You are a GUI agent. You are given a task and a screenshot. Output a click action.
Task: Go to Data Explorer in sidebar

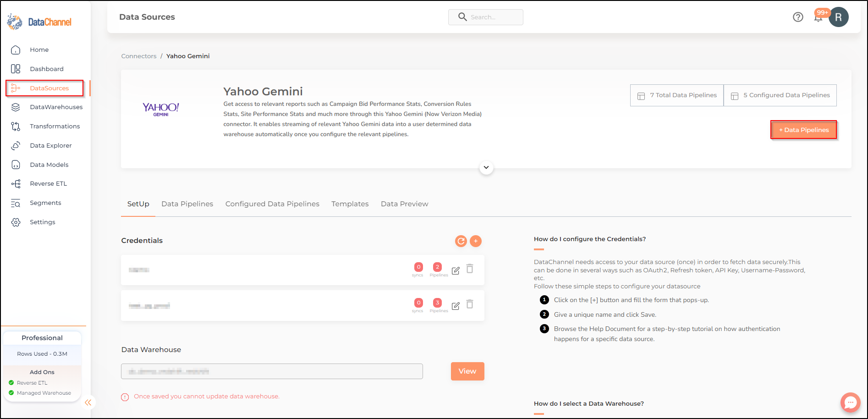click(51, 146)
